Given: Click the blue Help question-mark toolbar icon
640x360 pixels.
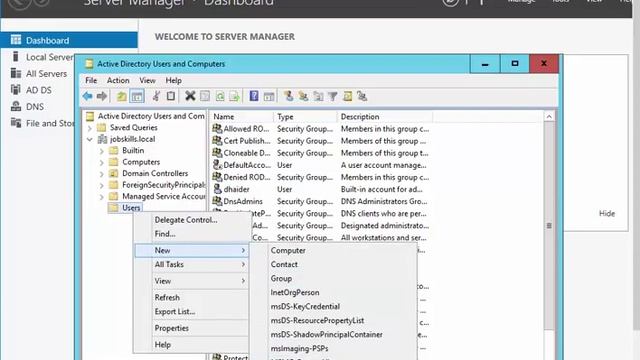Looking at the screenshot, I should 254,96.
